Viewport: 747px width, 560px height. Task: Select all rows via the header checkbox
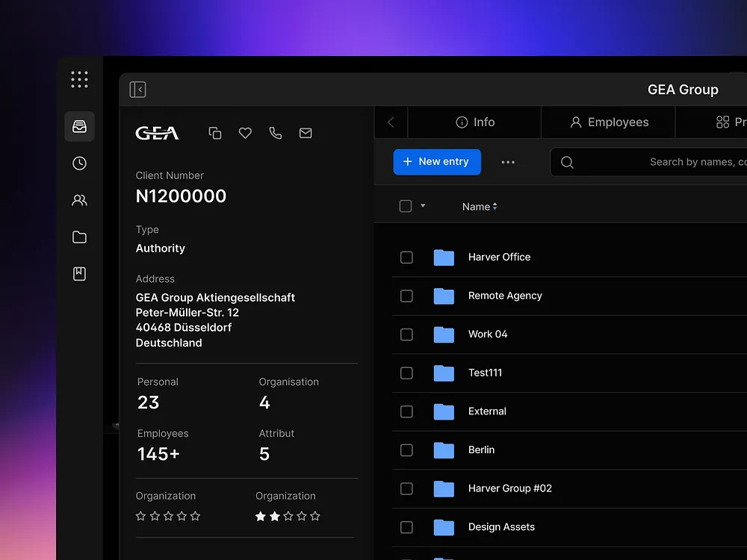tap(406, 206)
